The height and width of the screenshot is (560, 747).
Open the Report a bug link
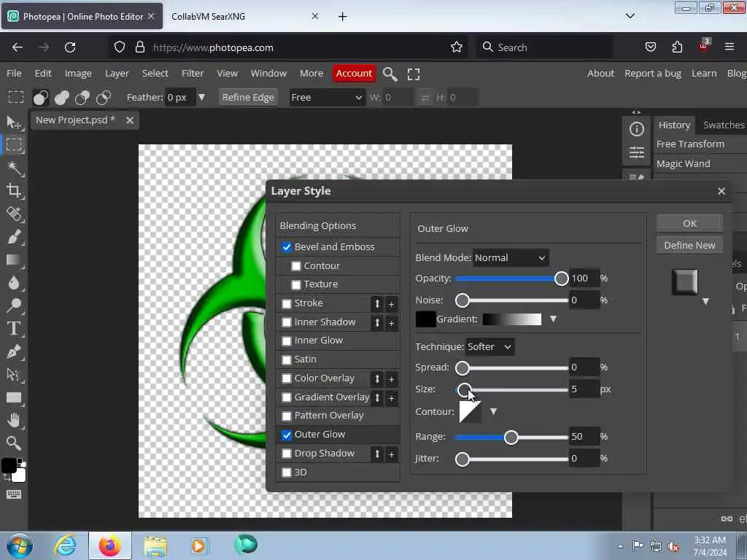click(x=653, y=74)
